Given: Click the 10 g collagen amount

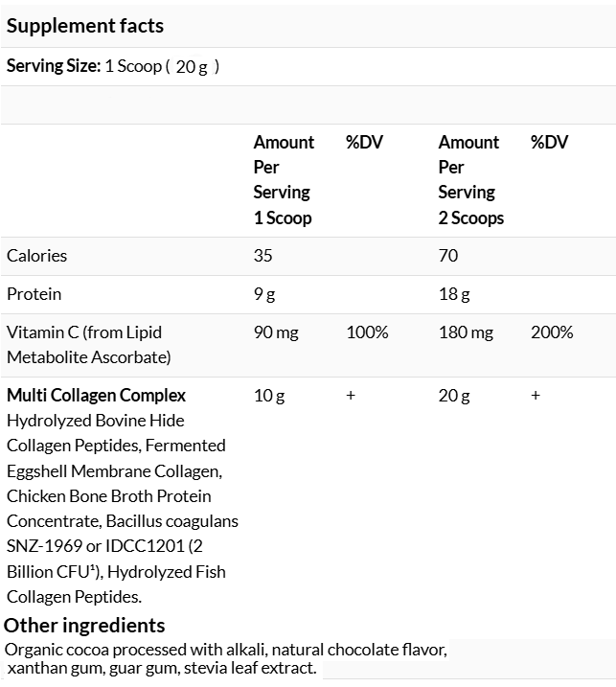Looking at the screenshot, I should (x=269, y=396).
